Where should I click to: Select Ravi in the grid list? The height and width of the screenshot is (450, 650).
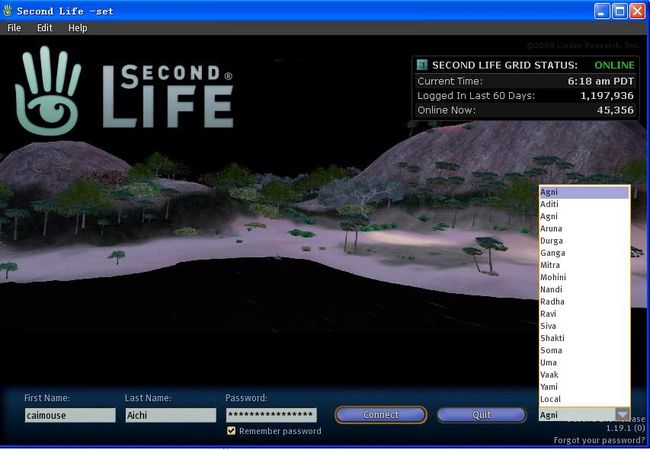[x=584, y=314]
